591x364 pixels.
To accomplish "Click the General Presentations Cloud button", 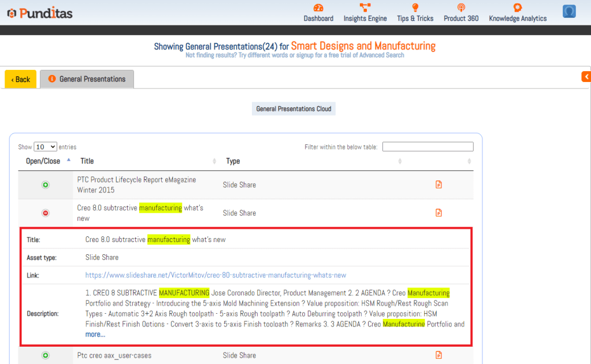I will tap(293, 109).
